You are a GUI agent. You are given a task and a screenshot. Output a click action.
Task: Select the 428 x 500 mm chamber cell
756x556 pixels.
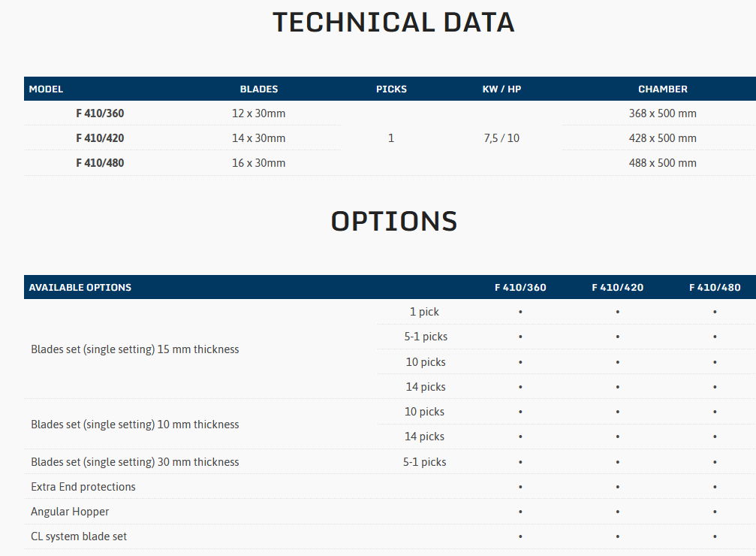pyautogui.click(x=662, y=138)
